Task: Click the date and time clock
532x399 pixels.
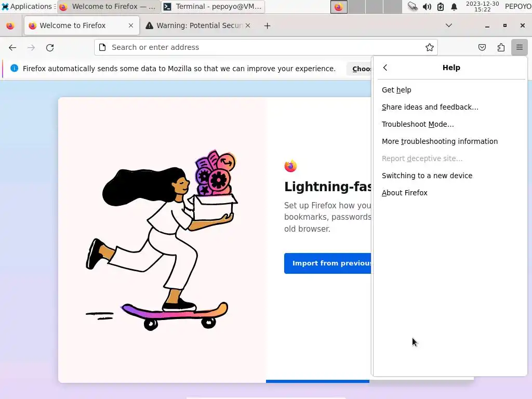Action: tap(483, 6)
